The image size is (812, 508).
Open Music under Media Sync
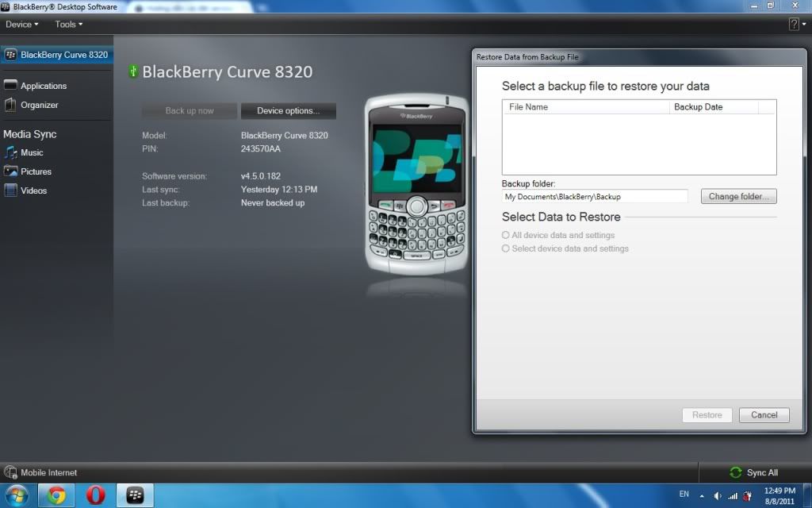(32, 152)
